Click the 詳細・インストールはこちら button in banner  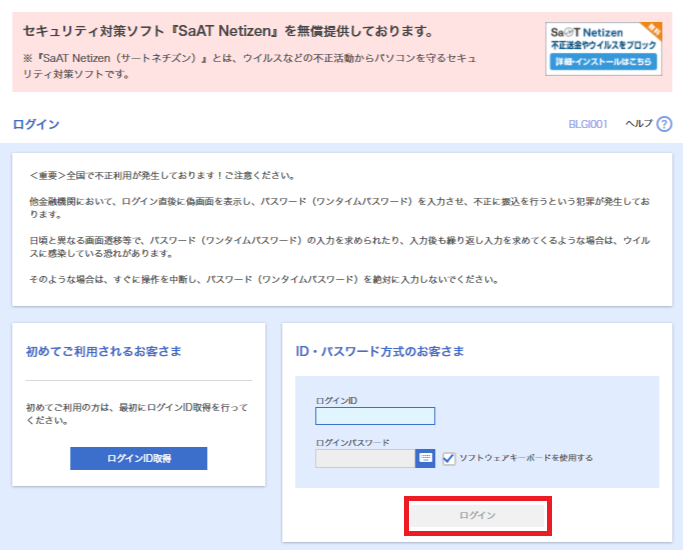(604, 62)
